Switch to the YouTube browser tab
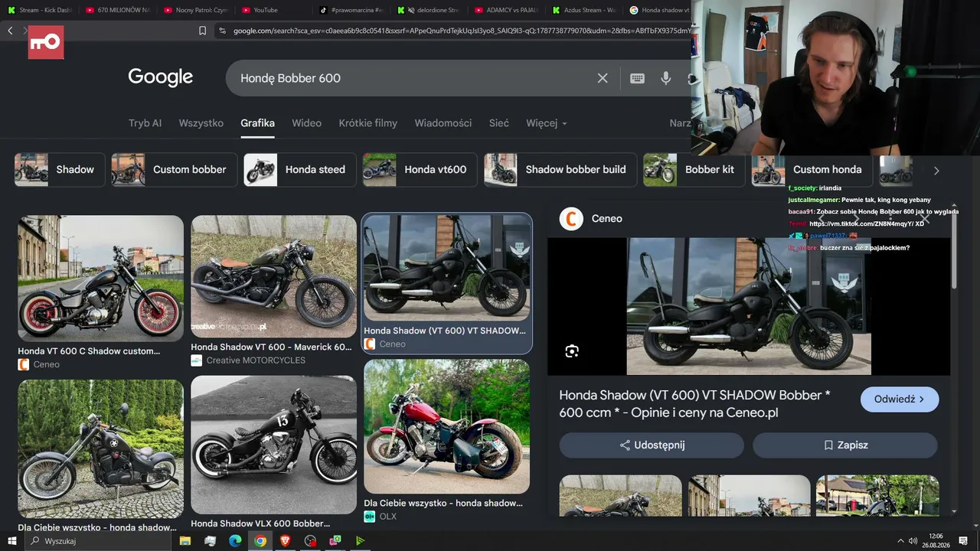The image size is (980, 551). click(274, 10)
